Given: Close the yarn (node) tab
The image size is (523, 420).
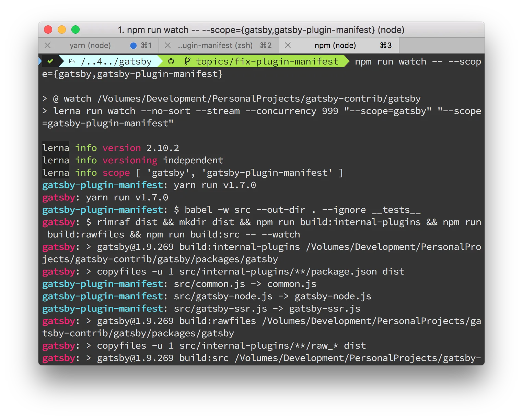Looking at the screenshot, I should (x=48, y=45).
